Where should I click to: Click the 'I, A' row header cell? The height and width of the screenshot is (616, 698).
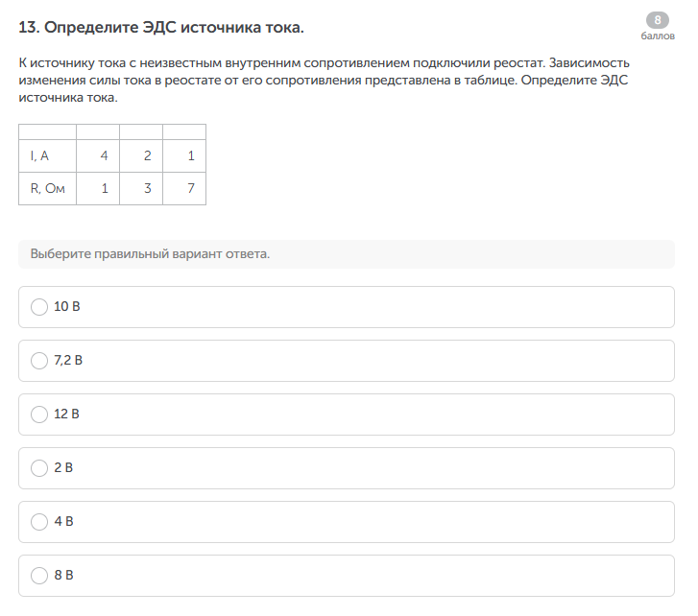tap(39, 155)
